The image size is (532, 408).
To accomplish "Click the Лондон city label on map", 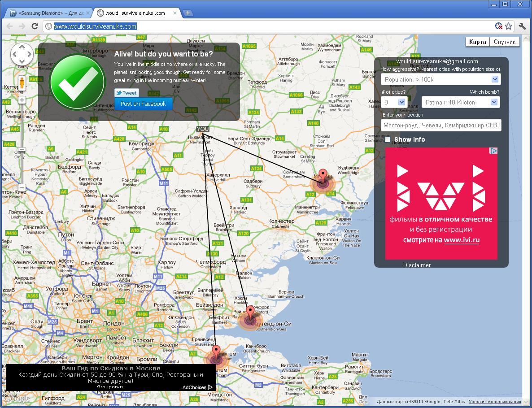I will tap(113, 324).
